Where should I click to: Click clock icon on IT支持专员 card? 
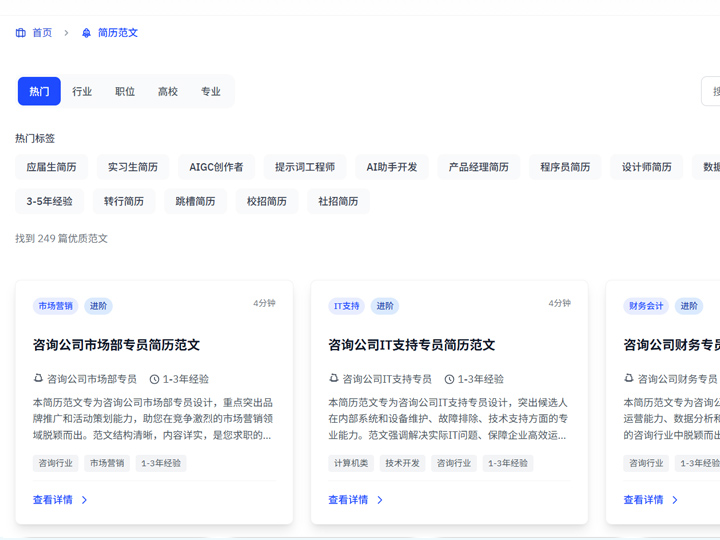click(450, 379)
